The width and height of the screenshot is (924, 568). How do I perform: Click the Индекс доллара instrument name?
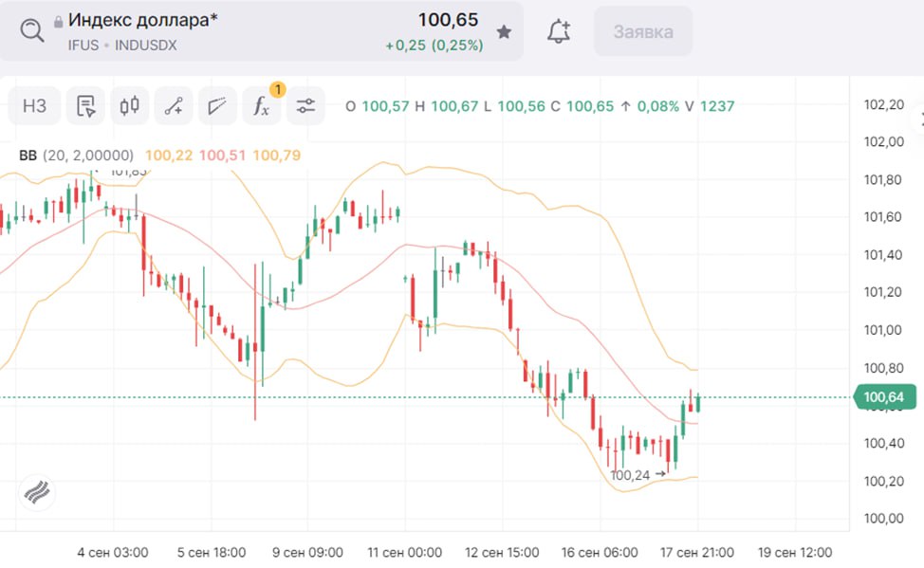tap(142, 20)
